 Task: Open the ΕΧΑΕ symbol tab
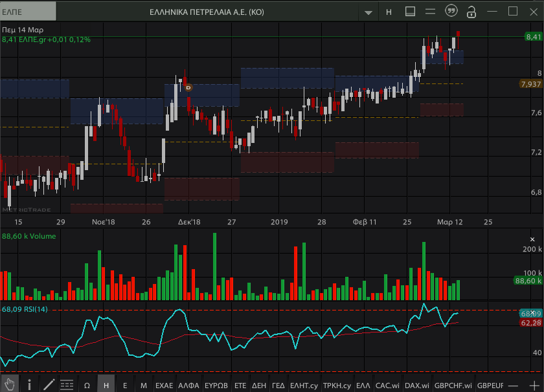tap(164, 386)
